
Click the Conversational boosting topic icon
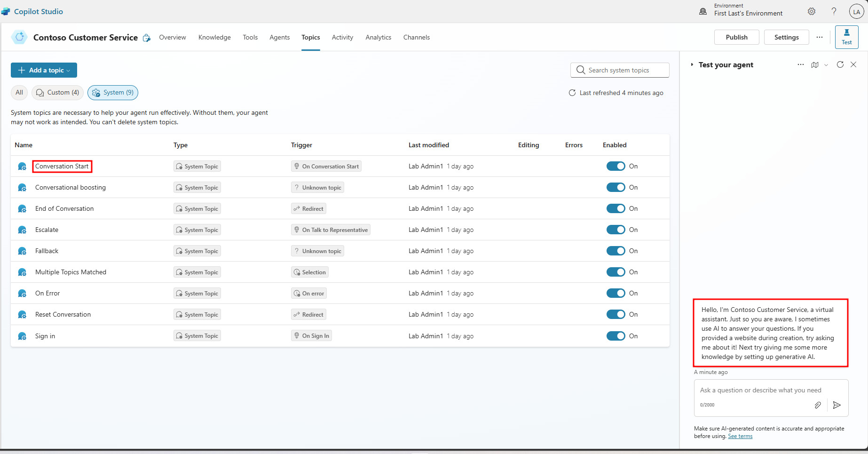tap(22, 187)
